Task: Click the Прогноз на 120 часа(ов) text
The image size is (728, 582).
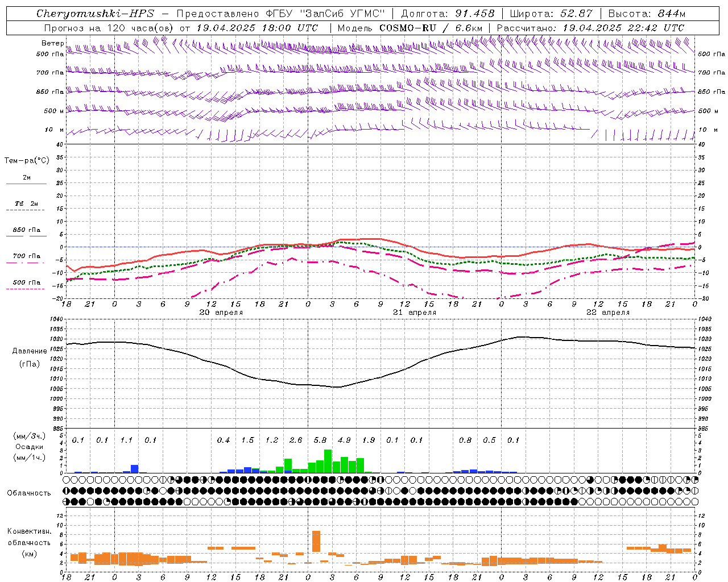Action: (x=109, y=28)
